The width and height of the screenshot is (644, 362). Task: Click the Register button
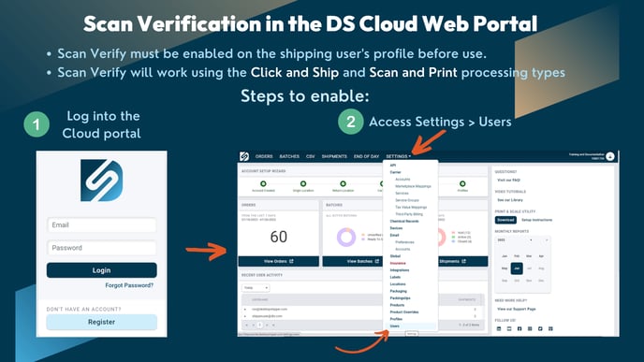pyautogui.click(x=101, y=322)
